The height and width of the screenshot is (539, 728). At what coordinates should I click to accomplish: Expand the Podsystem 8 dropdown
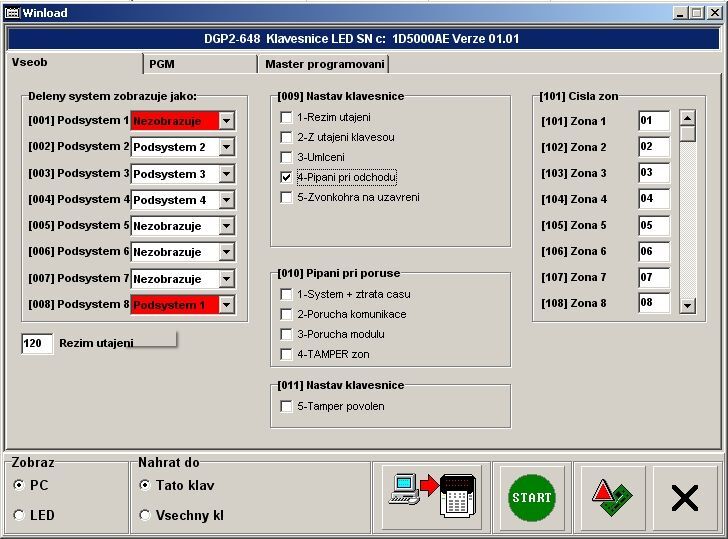[226, 305]
